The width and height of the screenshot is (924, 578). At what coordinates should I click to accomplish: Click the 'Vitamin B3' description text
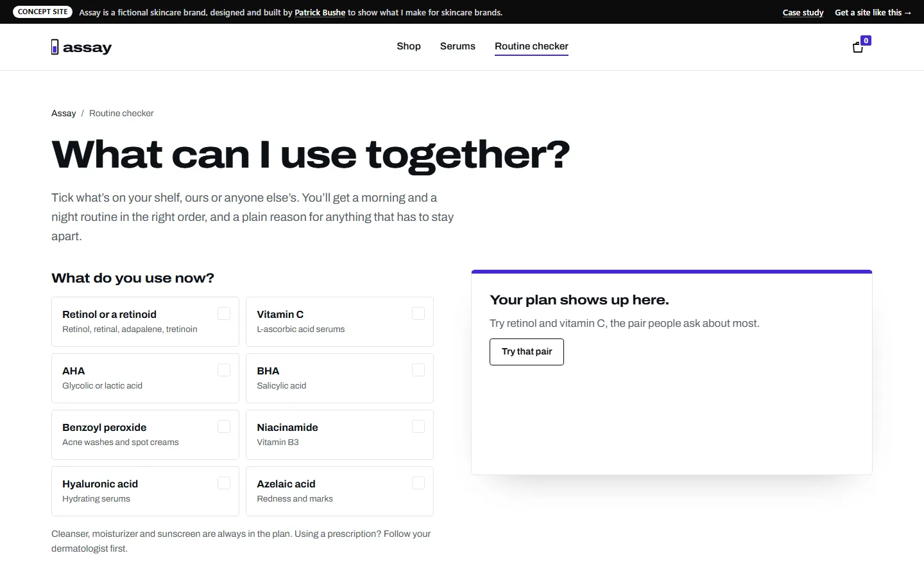point(278,442)
